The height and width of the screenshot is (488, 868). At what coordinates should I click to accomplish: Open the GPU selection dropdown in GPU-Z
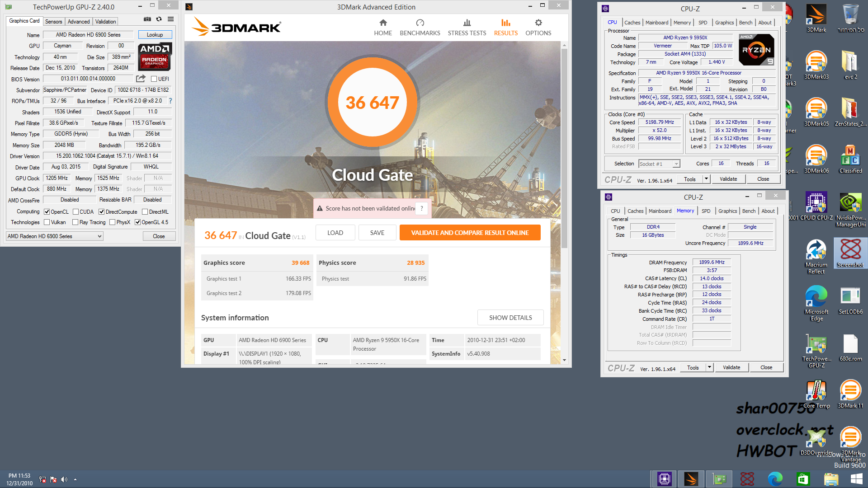point(55,236)
